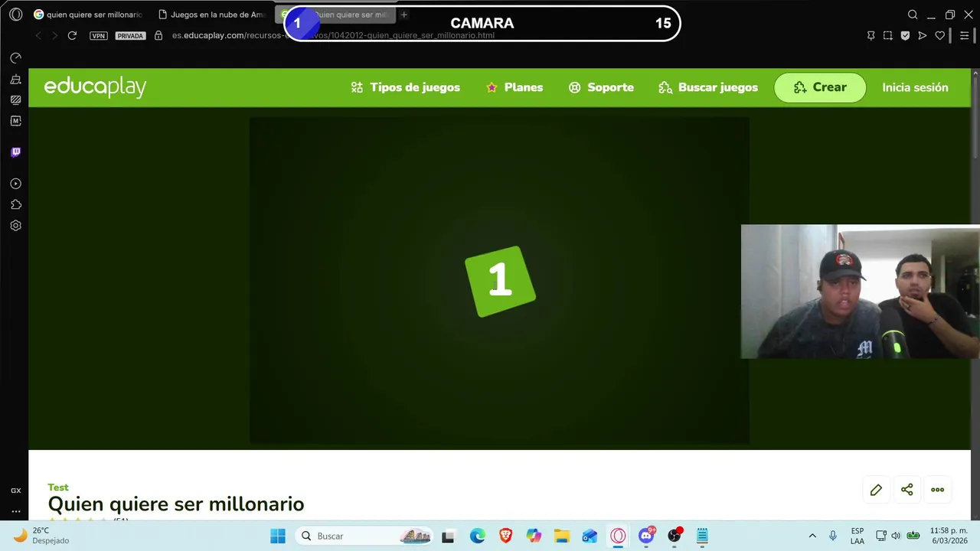Open File Explorer from the taskbar

click(562, 536)
